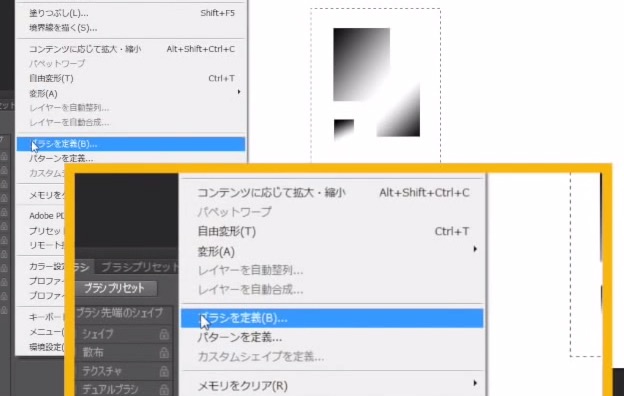Click the lock icon beside デュアルブラシ

coord(164,389)
